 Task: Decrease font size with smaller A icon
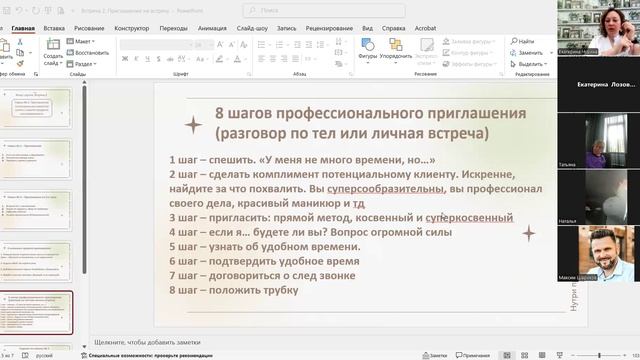tap(231, 44)
